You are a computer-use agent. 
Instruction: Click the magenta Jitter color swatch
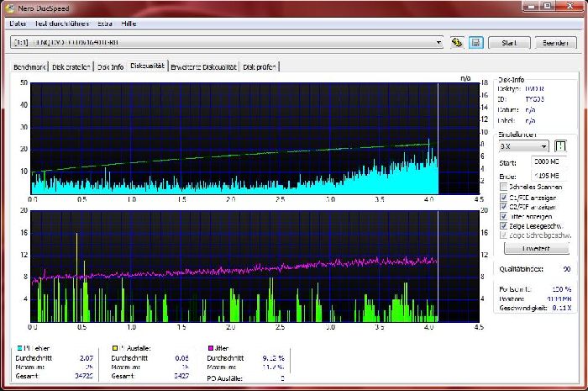click(x=211, y=348)
